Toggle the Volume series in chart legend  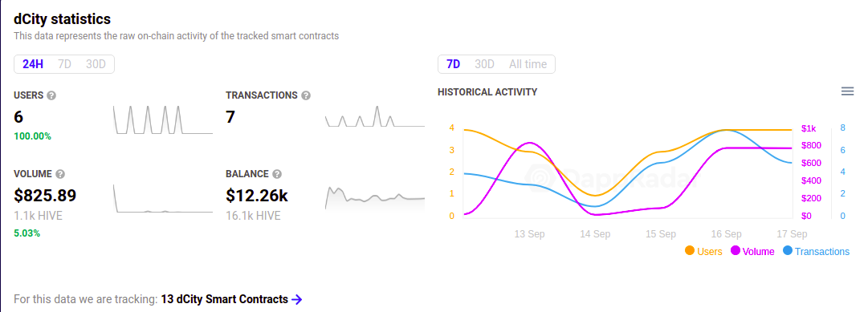tap(753, 251)
